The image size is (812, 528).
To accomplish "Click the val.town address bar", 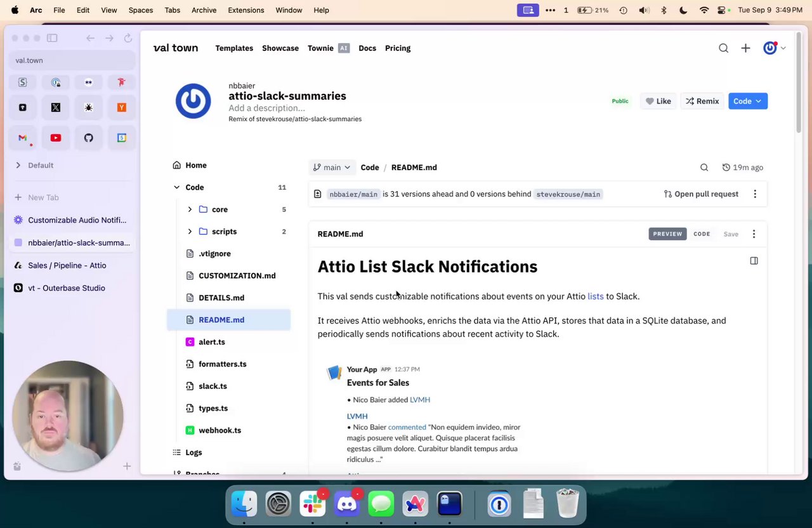I will (x=72, y=60).
